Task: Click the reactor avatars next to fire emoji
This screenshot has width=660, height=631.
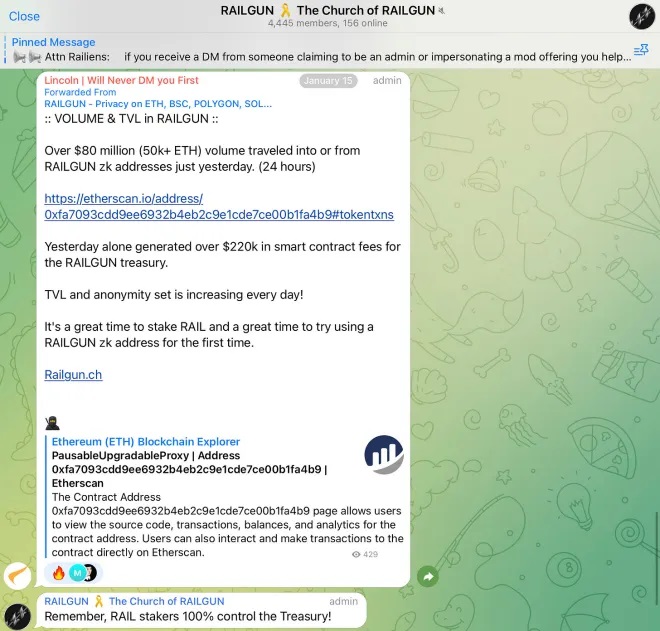Action: (x=82, y=573)
